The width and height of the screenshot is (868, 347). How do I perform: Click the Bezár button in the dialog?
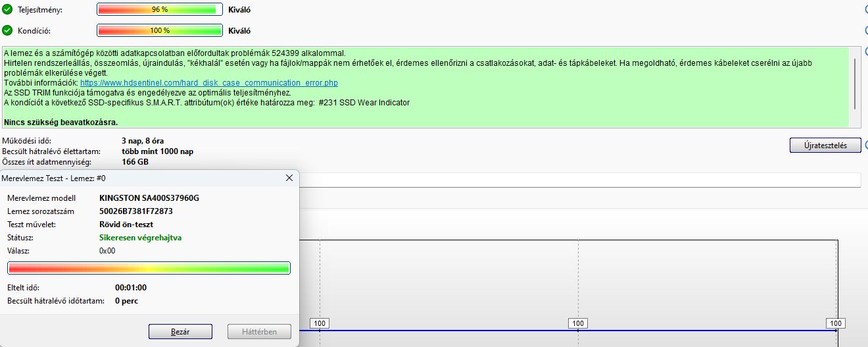(x=180, y=332)
